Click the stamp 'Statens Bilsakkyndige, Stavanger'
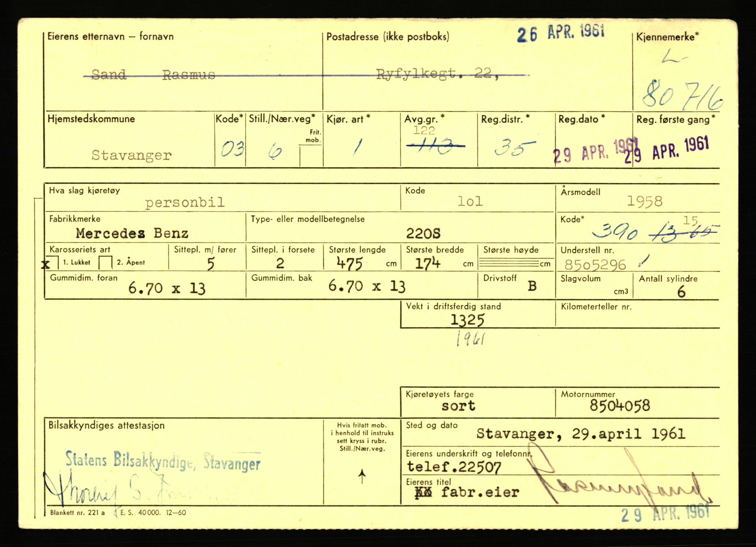756x547 pixels. coord(163,461)
